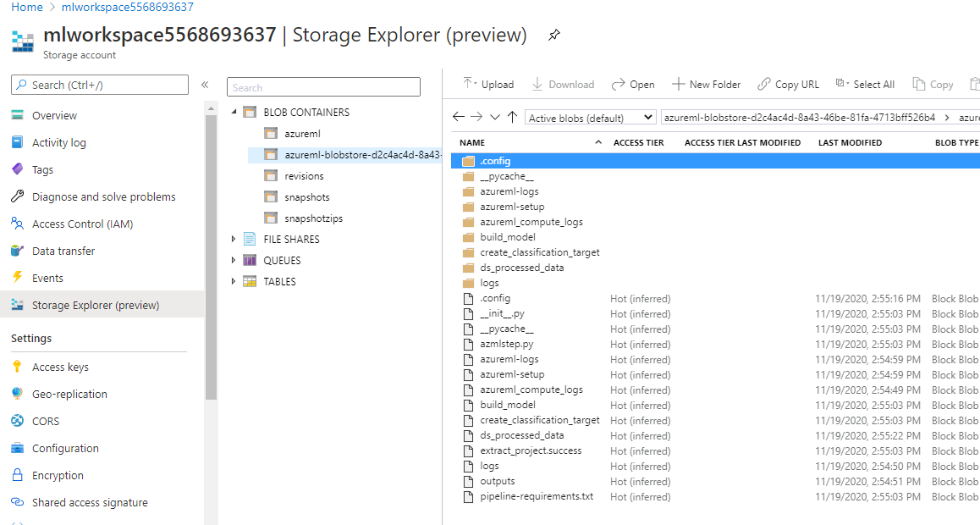This screenshot has height=525, width=980.
Task: Open Overview in the sidebar
Action: [54, 116]
